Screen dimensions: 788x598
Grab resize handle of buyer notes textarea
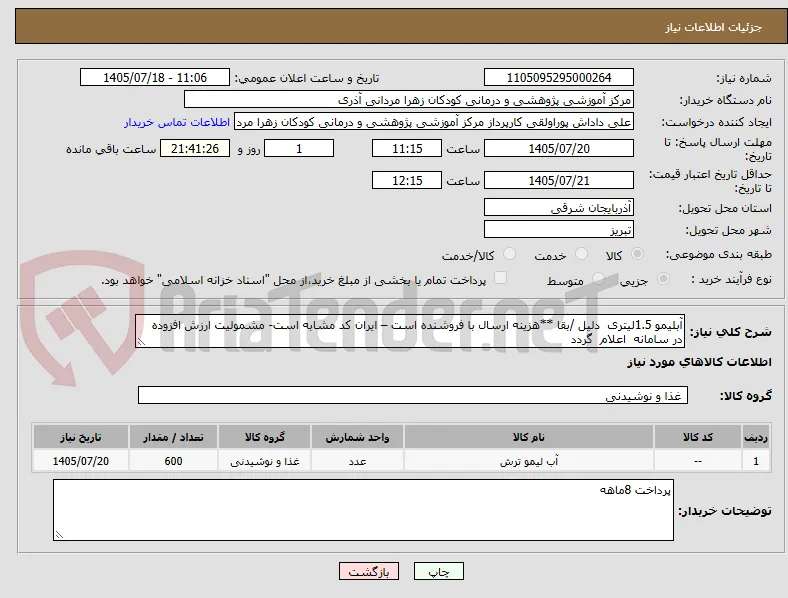tap(59, 535)
